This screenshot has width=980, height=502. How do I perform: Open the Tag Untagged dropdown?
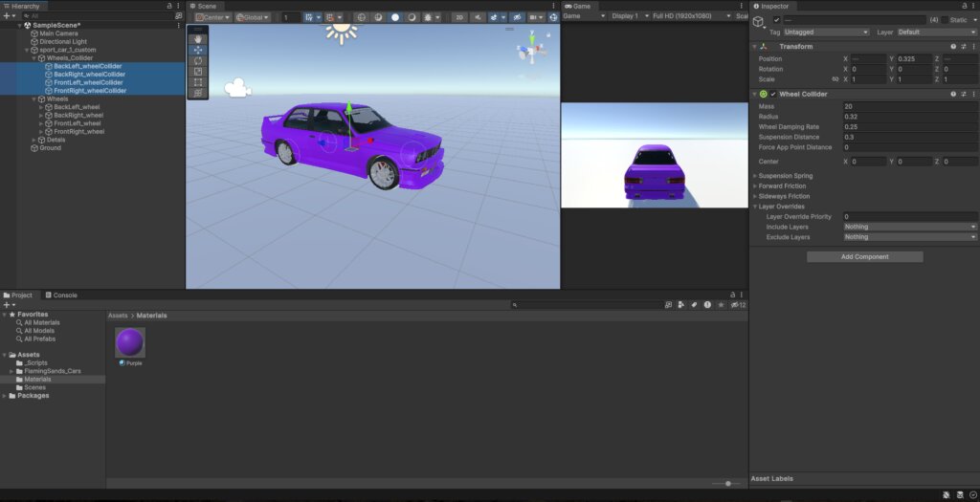pos(826,32)
